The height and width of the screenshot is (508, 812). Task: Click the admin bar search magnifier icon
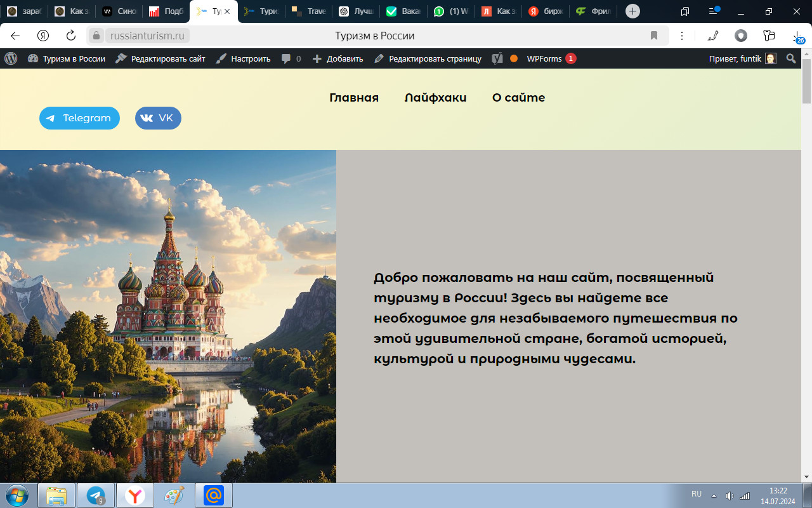click(791, 58)
